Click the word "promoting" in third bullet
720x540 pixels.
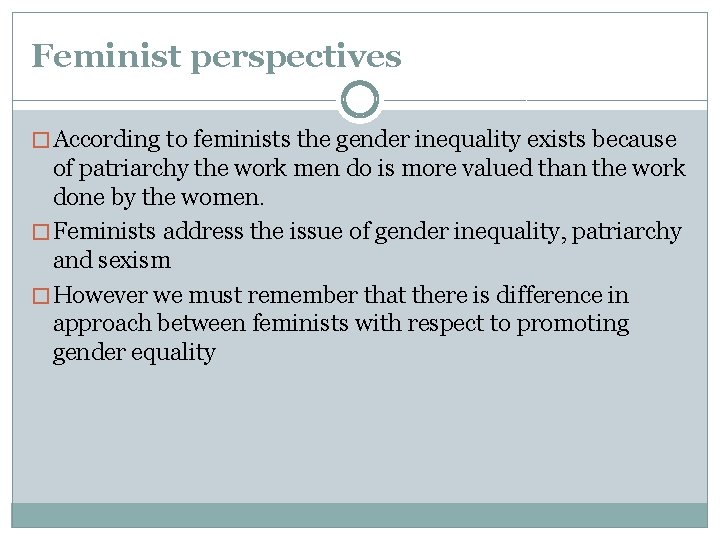pyautogui.click(x=573, y=324)
